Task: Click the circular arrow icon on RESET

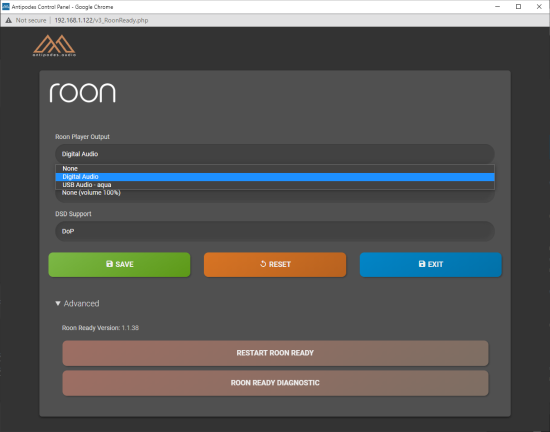Action: [x=263, y=264]
